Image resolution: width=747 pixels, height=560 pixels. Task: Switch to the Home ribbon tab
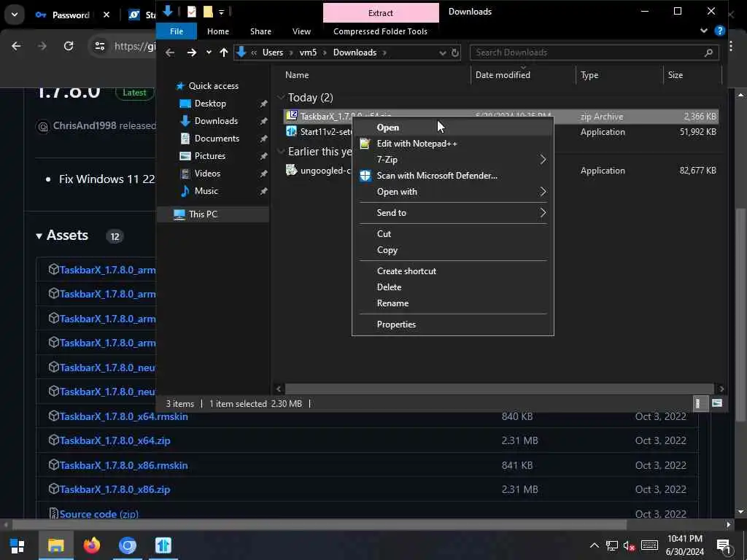(x=217, y=31)
